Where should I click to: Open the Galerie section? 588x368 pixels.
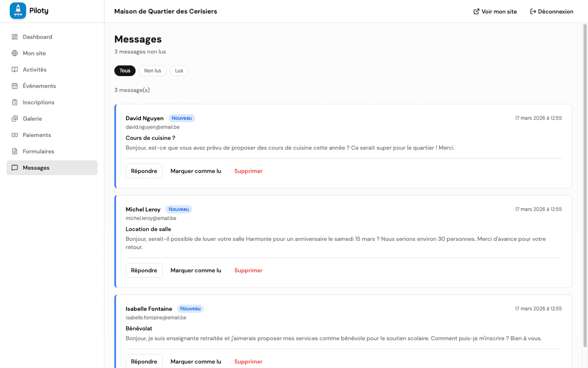[34, 118]
